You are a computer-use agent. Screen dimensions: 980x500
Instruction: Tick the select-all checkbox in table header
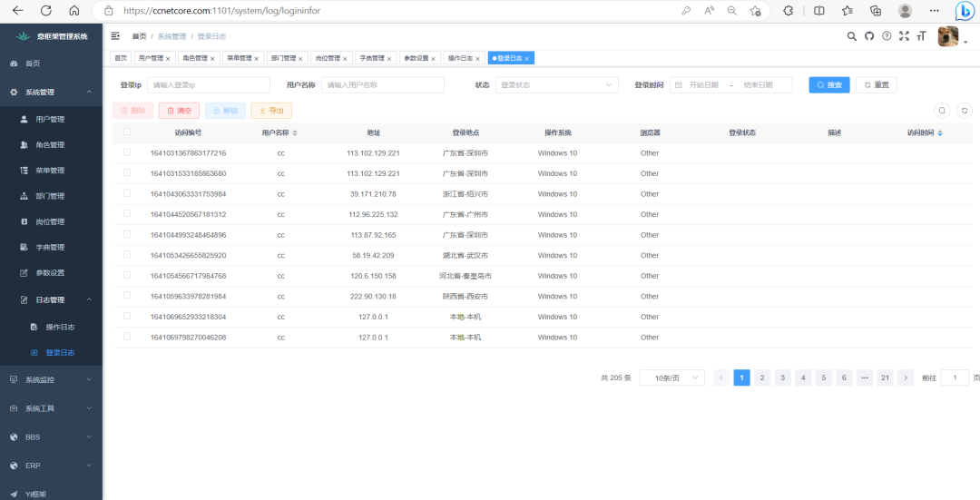point(127,132)
